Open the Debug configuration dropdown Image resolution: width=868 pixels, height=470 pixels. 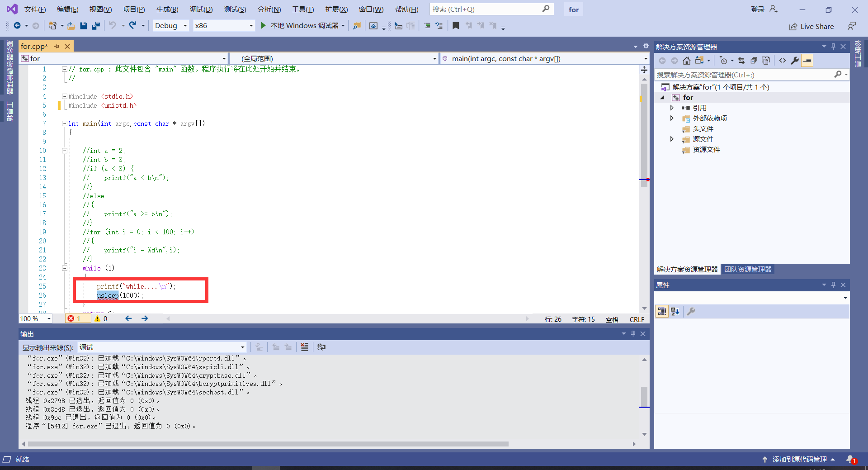[171, 26]
